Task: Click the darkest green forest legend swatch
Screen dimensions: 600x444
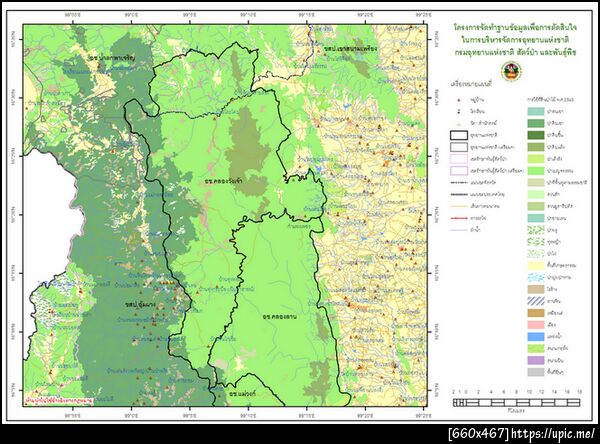Action: coord(536,135)
